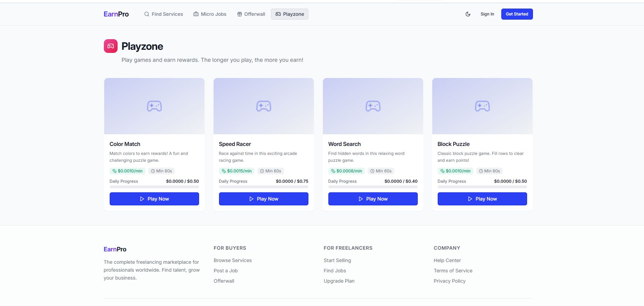
Task: Open the Help Center footer link
Action: (447, 260)
